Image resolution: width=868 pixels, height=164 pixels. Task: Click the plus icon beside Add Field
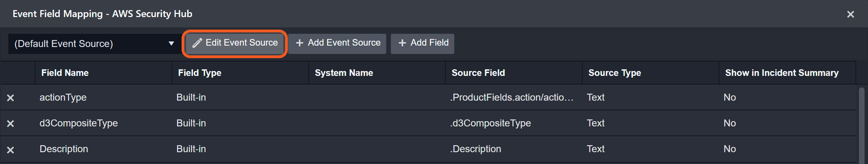[402, 43]
